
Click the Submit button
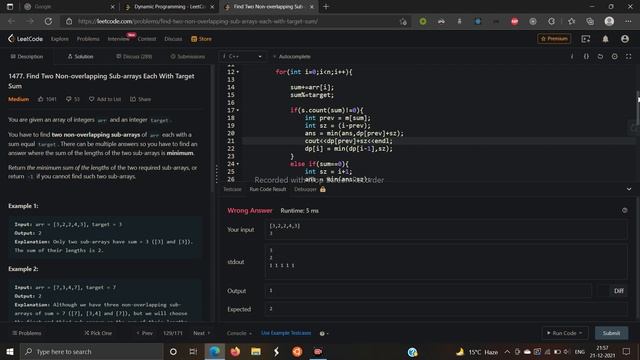click(x=611, y=333)
